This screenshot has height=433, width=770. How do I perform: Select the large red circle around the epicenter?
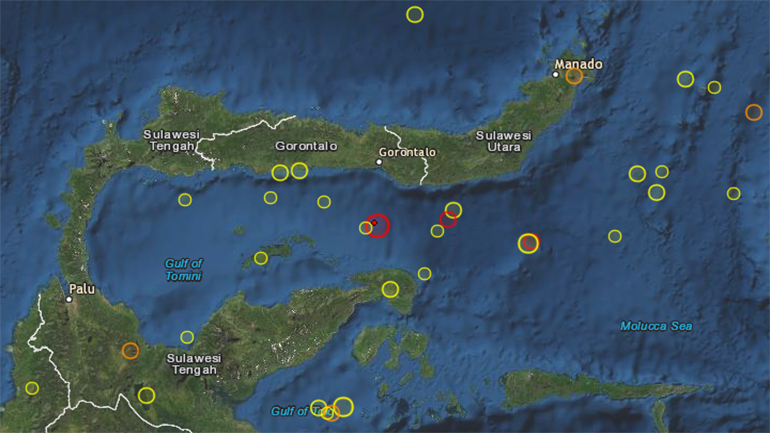click(378, 226)
